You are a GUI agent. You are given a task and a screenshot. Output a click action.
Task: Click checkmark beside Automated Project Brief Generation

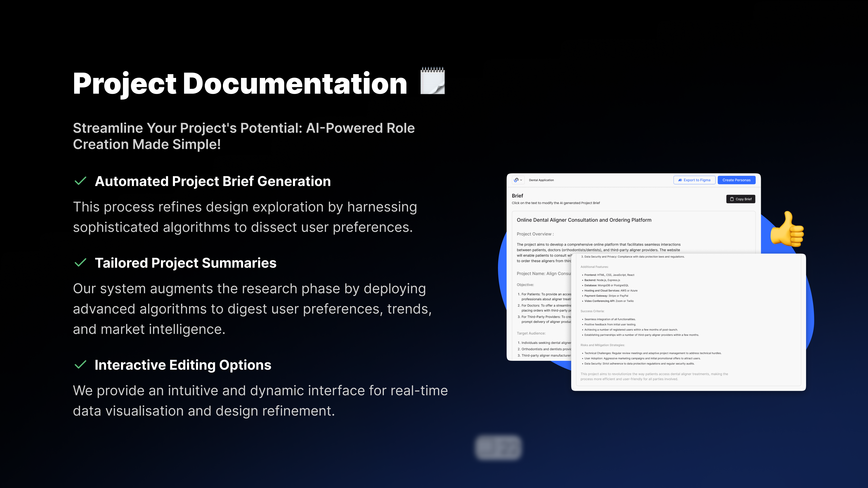click(80, 181)
